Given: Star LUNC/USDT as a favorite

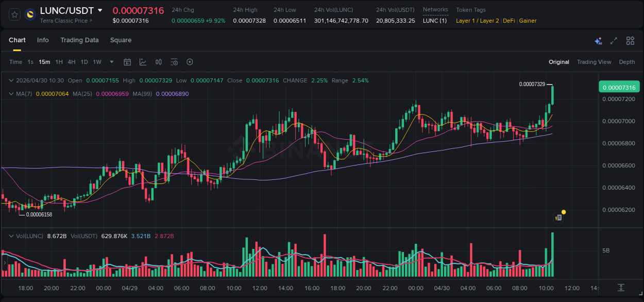Looking at the screenshot, I should 14,14.
